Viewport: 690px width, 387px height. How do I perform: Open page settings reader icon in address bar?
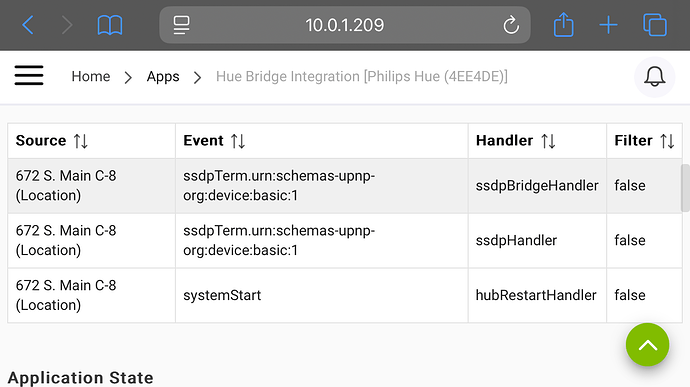(x=181, y=25)
